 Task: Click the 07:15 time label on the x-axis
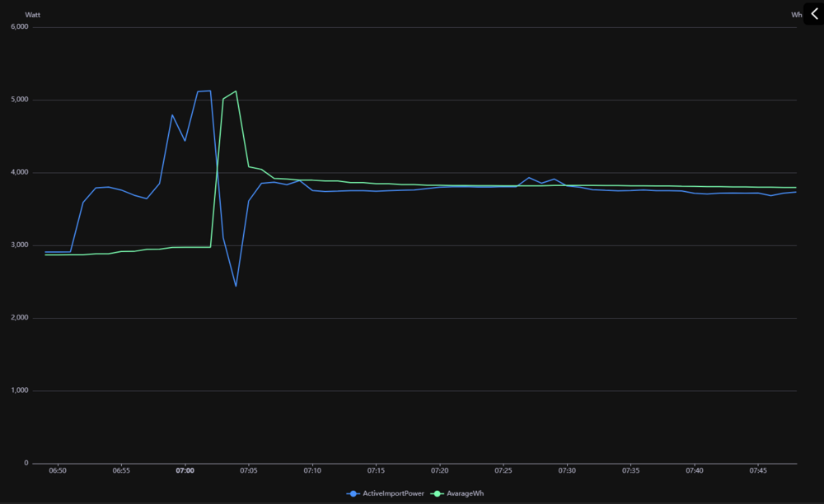(376, 471)
